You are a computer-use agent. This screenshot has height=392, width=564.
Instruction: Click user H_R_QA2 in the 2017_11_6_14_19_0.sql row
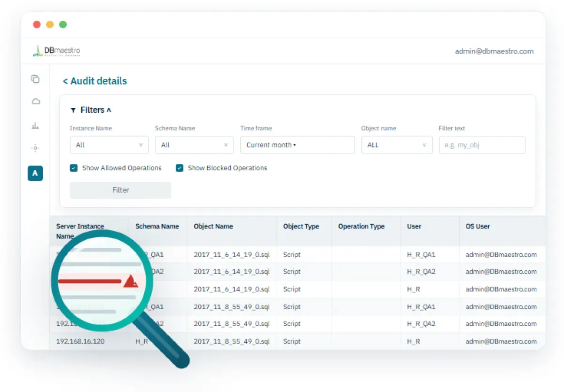(x=421, y=271)
